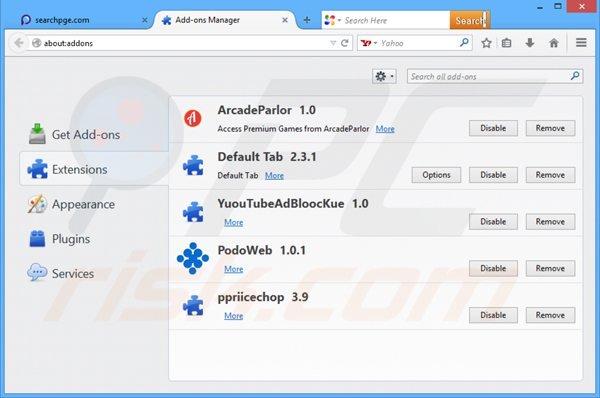Open More link for ArcadeParlor

pos(385,129)
